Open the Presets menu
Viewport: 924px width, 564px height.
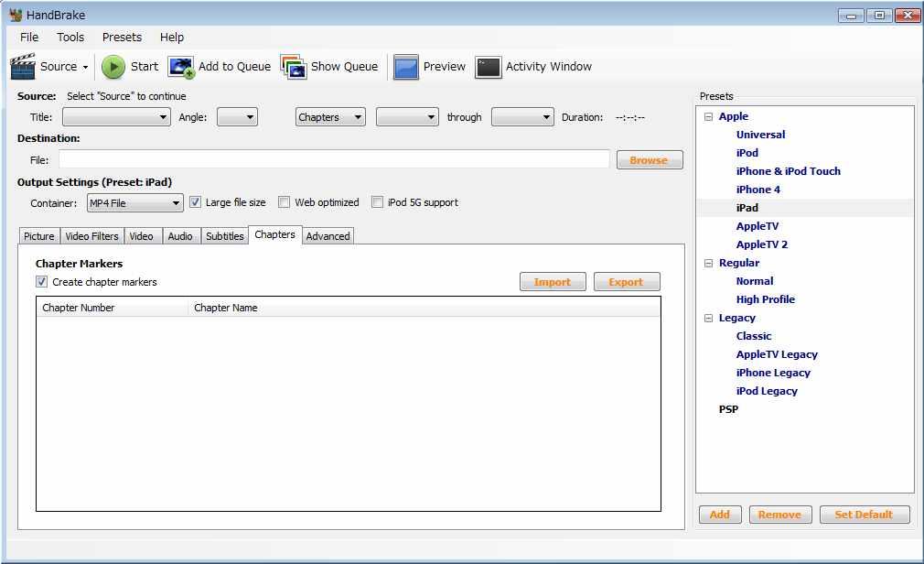[122, 38]
